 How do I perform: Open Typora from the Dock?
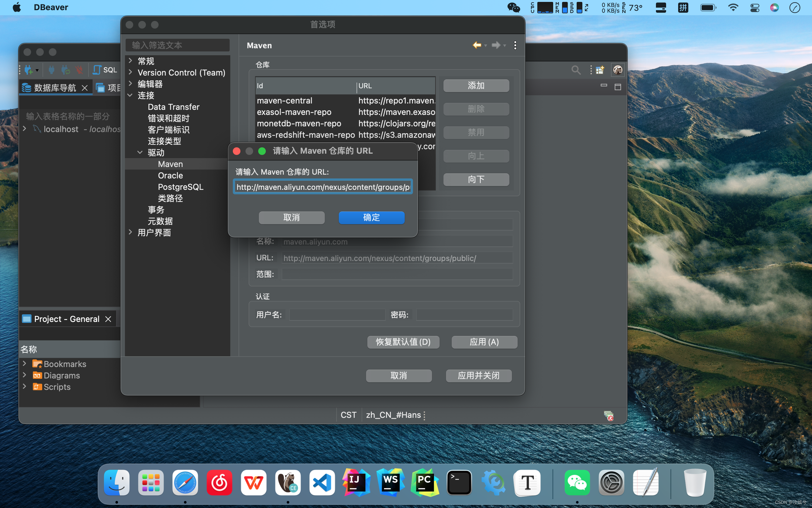pos(527,483)
